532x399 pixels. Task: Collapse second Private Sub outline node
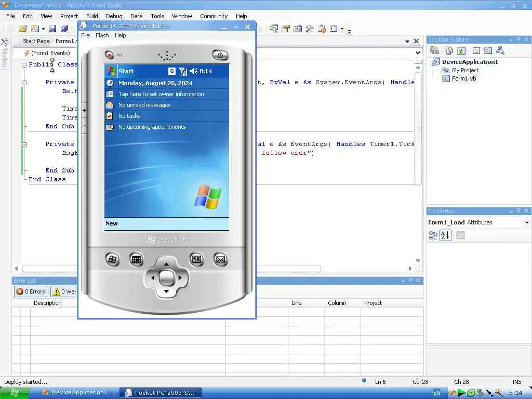click(x=24, y=144)
